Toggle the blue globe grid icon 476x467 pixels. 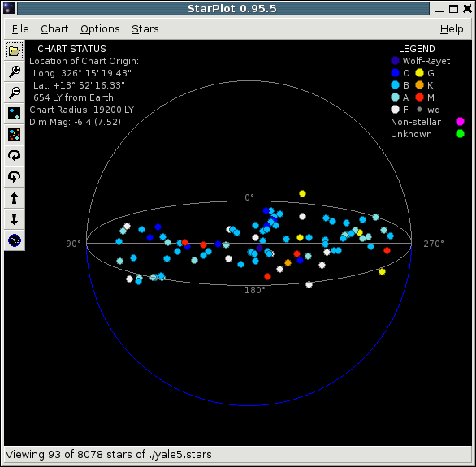pos(15,240)
